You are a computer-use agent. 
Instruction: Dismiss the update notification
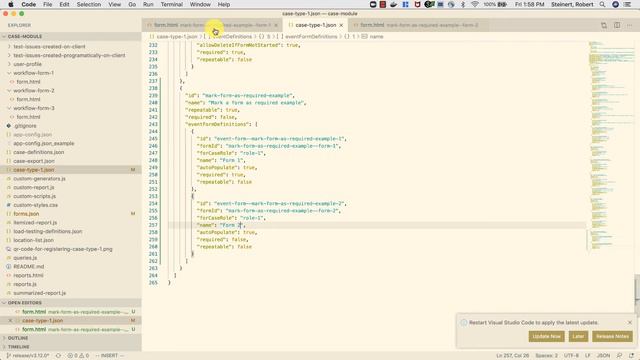tap(630, 322)
